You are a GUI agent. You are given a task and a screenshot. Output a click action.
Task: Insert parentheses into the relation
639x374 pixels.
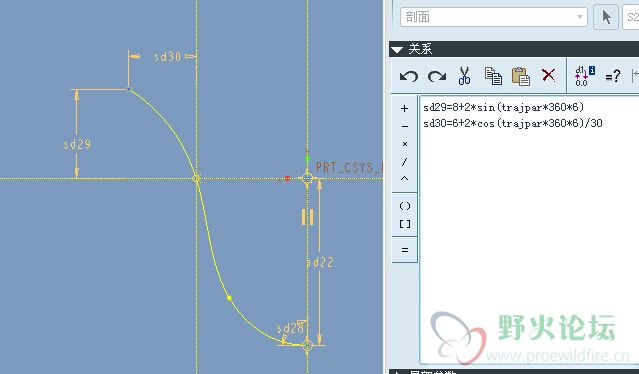click(x=405, y=206)
